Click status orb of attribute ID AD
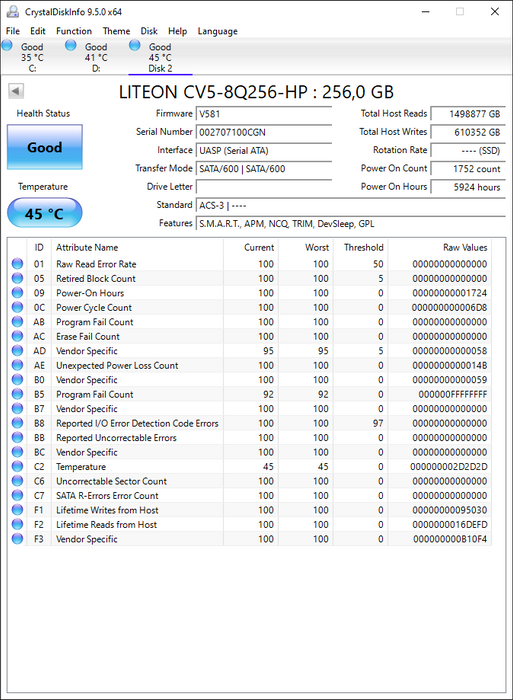Screen dimensions: 513x700 (x=17, y=351)
